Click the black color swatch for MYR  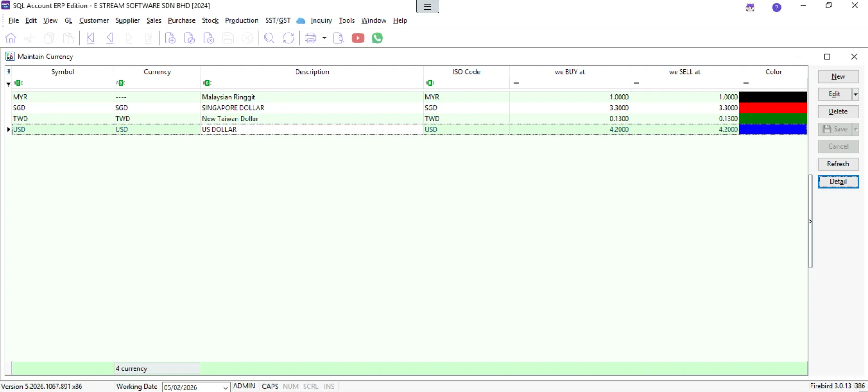tap(773, 97)
